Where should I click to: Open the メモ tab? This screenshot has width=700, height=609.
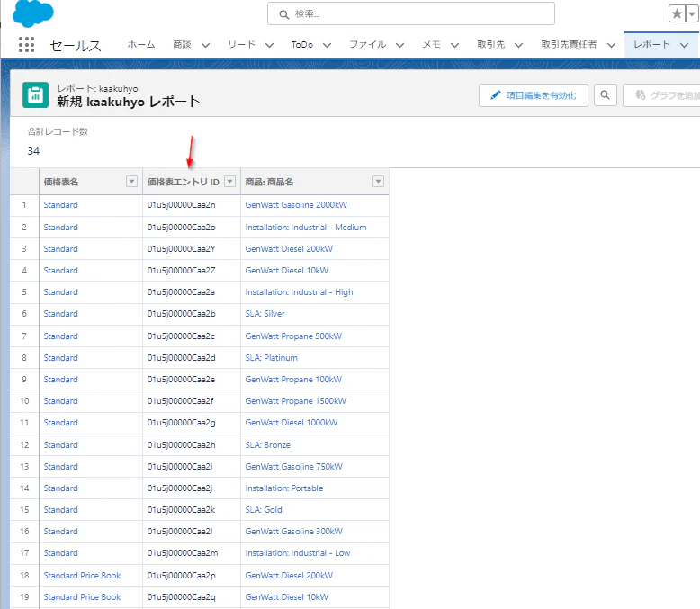[432, 45]
